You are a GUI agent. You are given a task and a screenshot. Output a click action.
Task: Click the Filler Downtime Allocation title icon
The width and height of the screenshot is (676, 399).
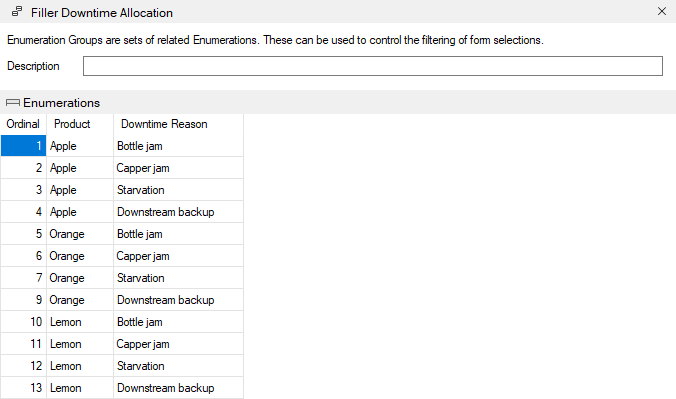(17, 12)
